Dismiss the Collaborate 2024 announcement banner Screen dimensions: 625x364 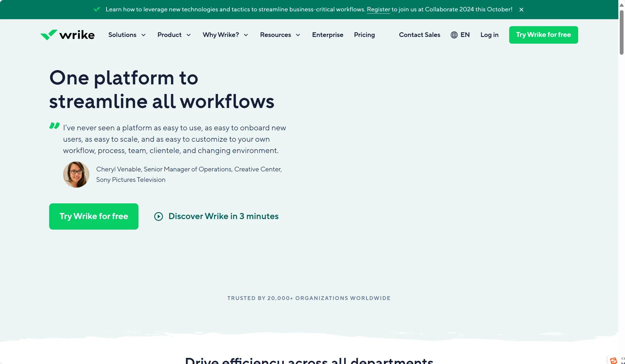(x=521, y=10)
